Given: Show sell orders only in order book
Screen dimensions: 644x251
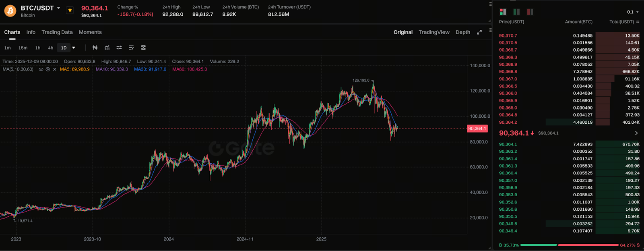Looking at the screenshot, I should pos(530,12).
